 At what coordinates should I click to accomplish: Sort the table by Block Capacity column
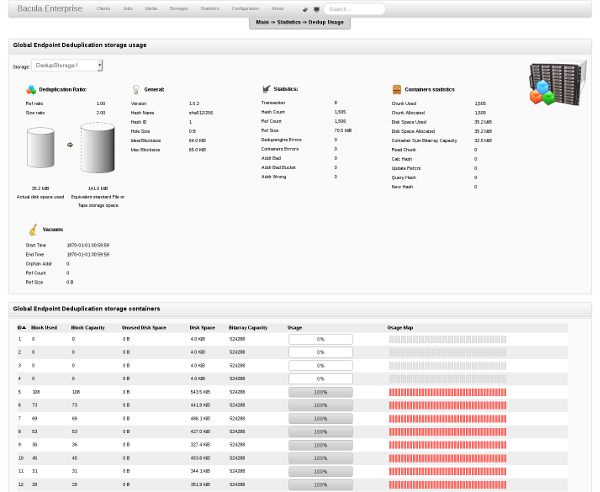pyautogui.click(x=88, y=328)
